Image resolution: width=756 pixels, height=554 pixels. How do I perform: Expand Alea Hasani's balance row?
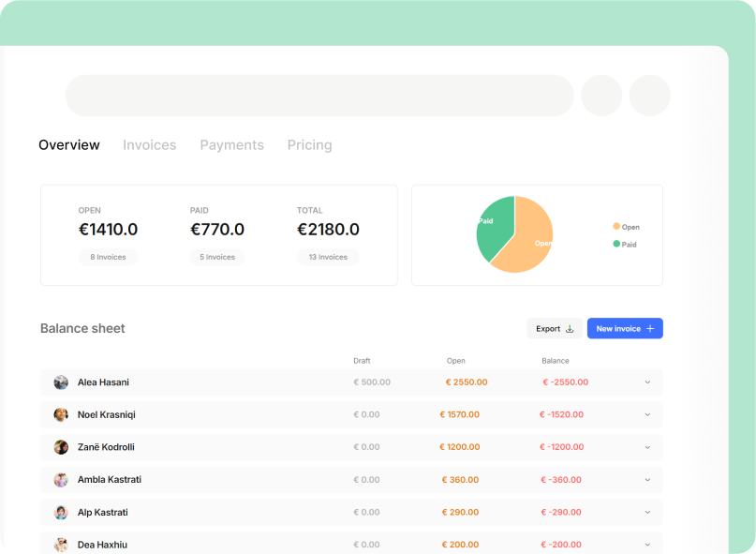647,382
